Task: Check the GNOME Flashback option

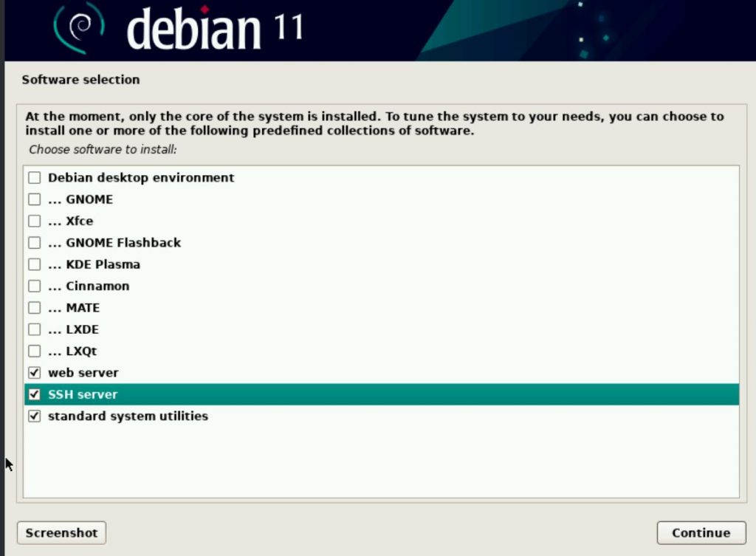Action: [x=33, y=242]
